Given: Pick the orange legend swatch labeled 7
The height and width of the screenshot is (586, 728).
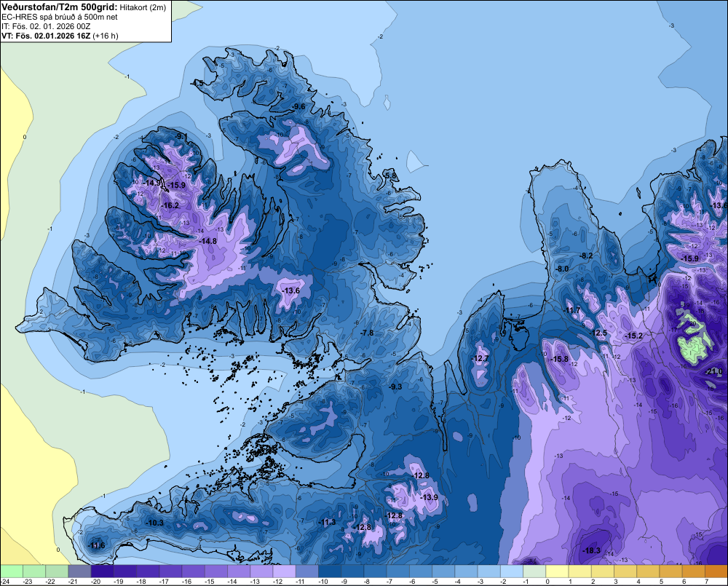Looking at the screenshot, I should (x=716, y=571).
